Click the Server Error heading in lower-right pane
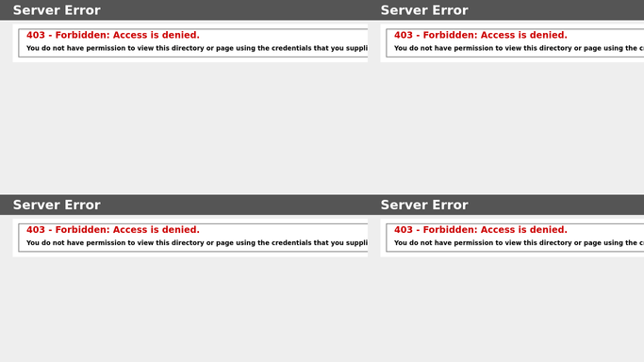The height and width of the screenshot is (362, 644). (424, 205)
